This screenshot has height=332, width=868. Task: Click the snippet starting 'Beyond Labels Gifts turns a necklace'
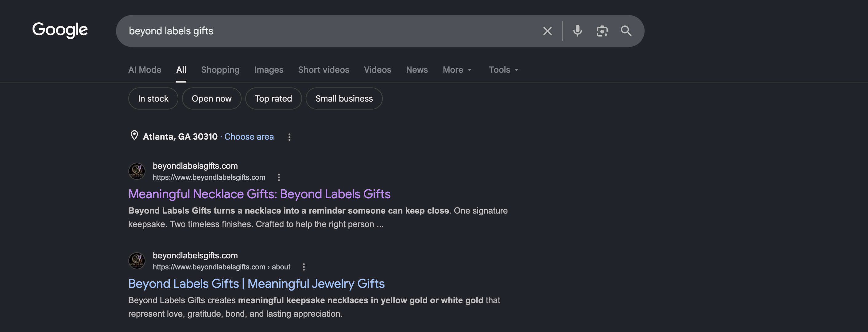(x=318, y=218)
